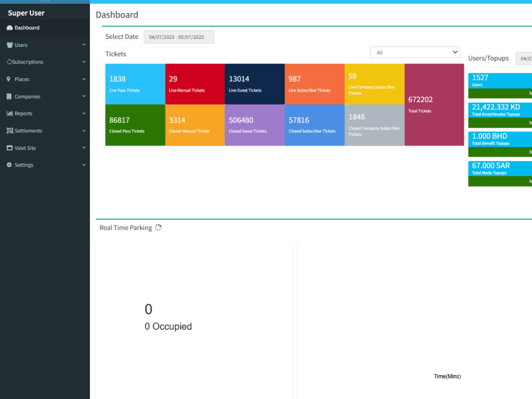Viewport: 532px width, 399px height.
Task: Click the Users/Topups date field
Action: click(524, 59)
